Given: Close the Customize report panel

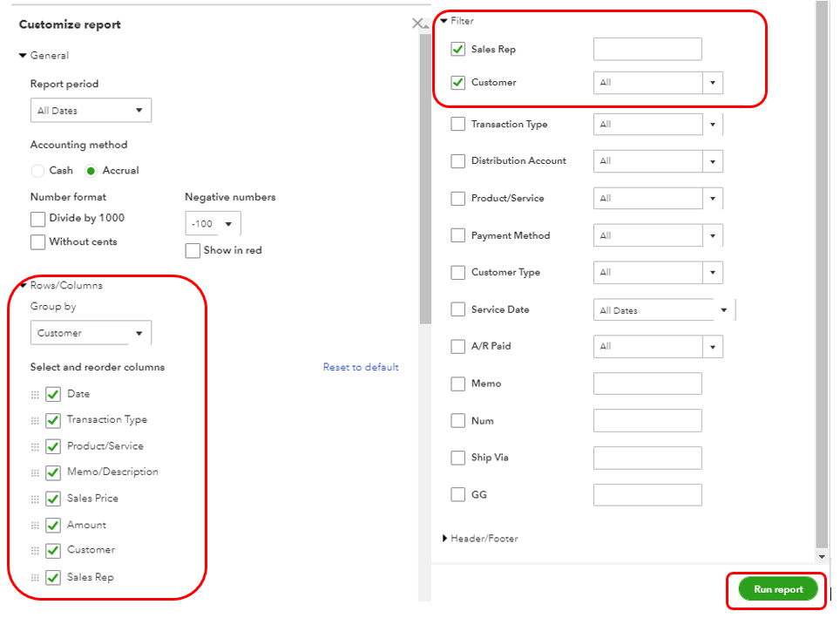Looking at the screenshot, I should coord(417,24).
